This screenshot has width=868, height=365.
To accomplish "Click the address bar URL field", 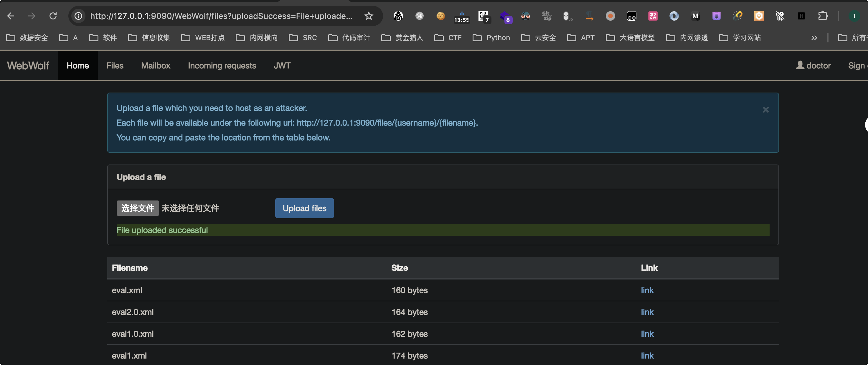I will [x=221, y=16].
